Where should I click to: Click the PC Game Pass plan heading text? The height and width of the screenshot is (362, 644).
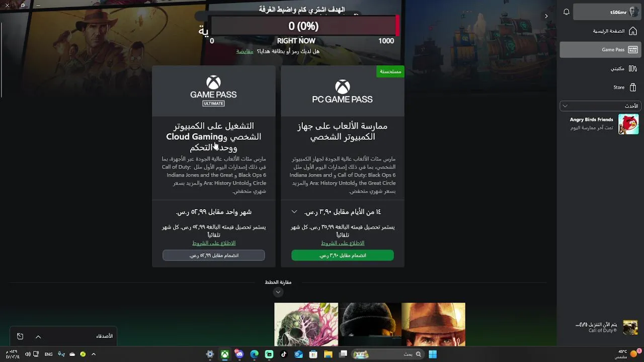(x=343, y=131)
